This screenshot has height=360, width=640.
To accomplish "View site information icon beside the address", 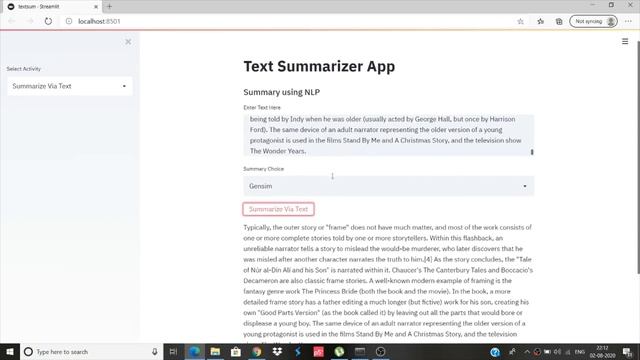I will pyautogui.click(x=69, y=21).
